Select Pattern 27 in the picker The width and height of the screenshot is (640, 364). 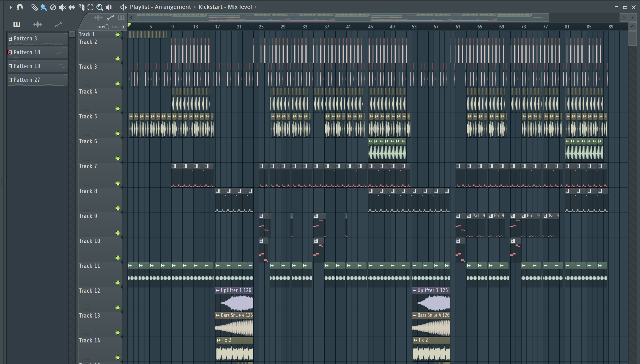[38, 80]
